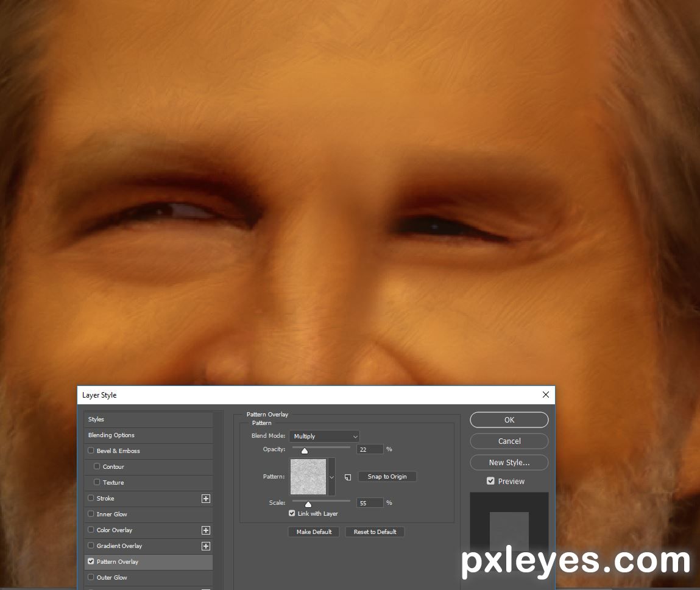
Task: Select the Inner Glow effect row
Action: click(149, 514)
